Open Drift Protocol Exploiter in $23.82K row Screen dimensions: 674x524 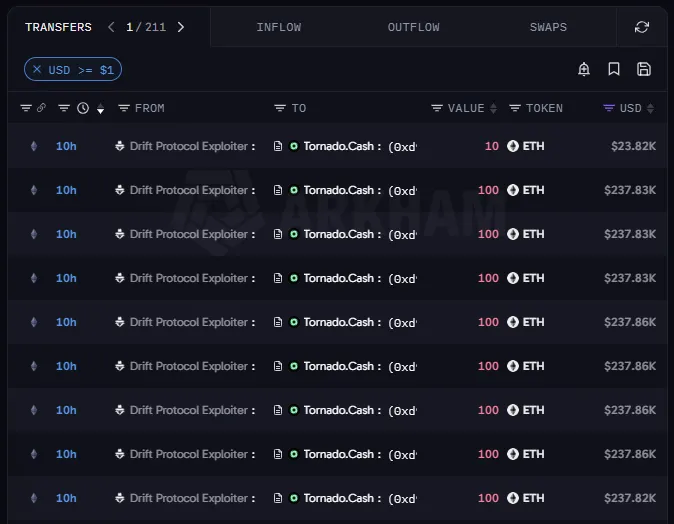click(x=189, y=146)
